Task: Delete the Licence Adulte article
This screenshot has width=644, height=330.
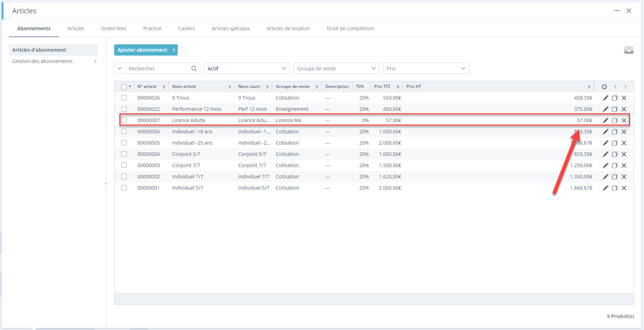Action: click(624, 120)
